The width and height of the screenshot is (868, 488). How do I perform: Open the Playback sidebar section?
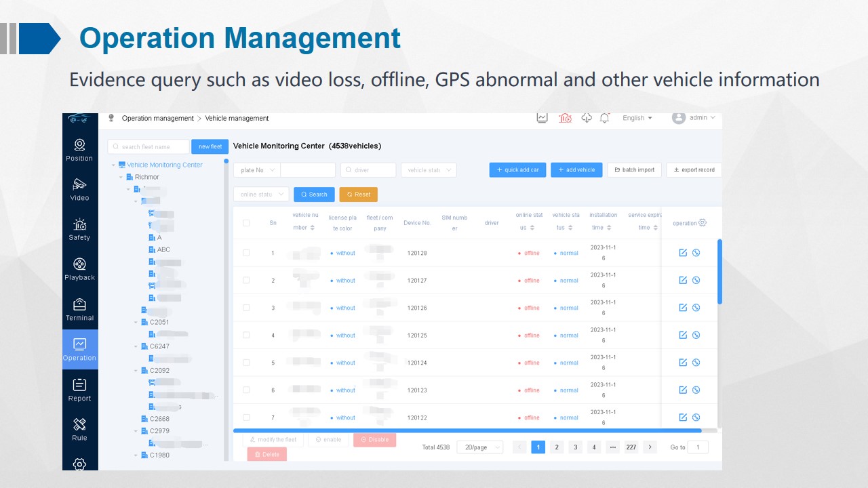coord(79,270)
